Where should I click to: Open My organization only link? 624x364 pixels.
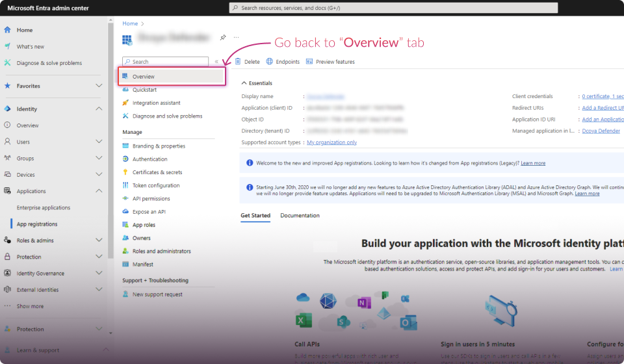(x=331, y=142)
